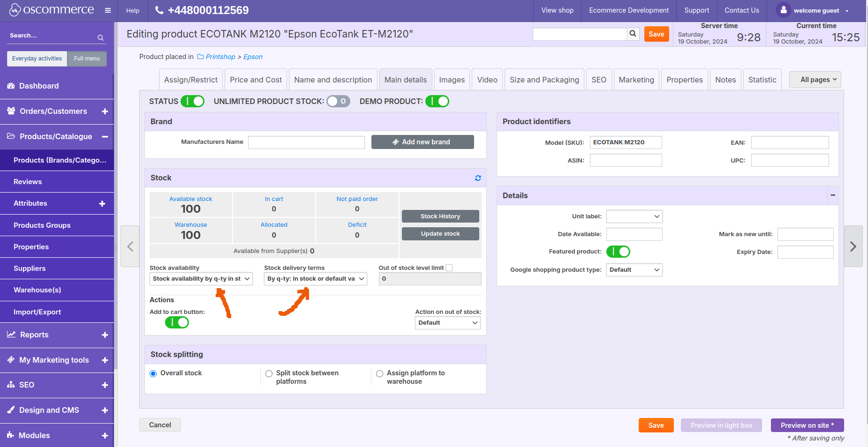Click the SEO sitemap icon in sidebar
The height and width of the screenshot is (447, 868).
tap(11, 385)
